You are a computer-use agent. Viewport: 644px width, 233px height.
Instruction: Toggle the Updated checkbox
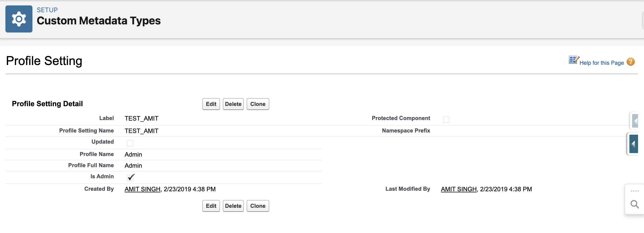(x=130, y=143)
